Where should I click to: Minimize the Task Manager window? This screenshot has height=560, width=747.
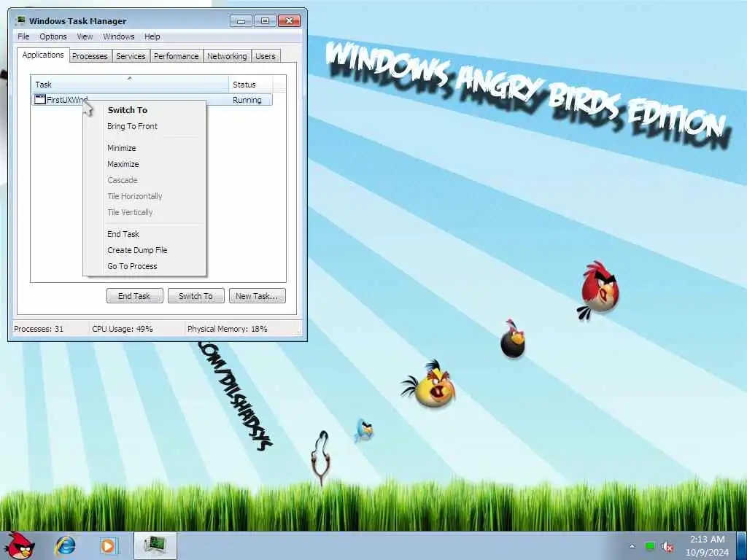point(241,21)
